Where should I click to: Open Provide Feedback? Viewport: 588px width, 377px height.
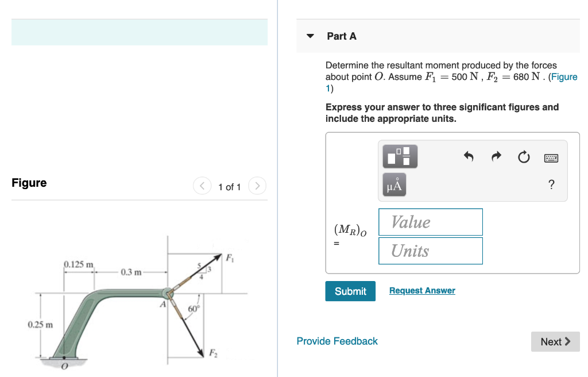pos(336,341)
